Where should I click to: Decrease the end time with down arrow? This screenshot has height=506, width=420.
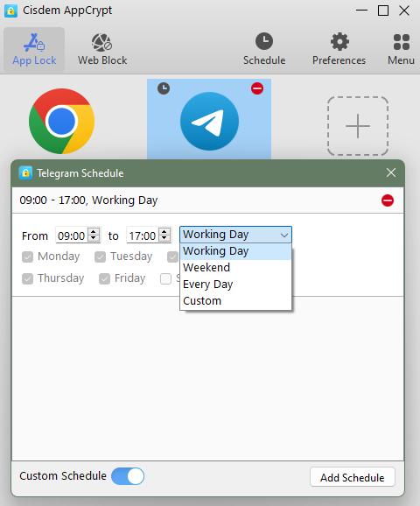[x=164, y=238]
